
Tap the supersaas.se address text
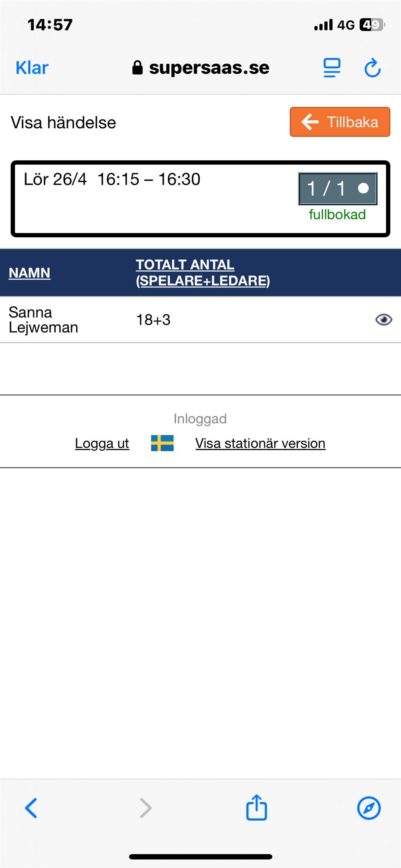point(209,68)
